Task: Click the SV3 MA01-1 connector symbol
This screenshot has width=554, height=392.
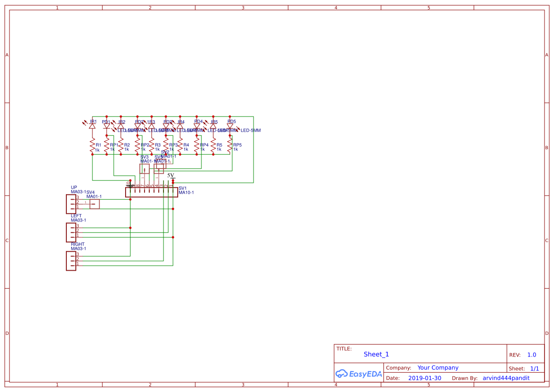Action: [145, 169]
